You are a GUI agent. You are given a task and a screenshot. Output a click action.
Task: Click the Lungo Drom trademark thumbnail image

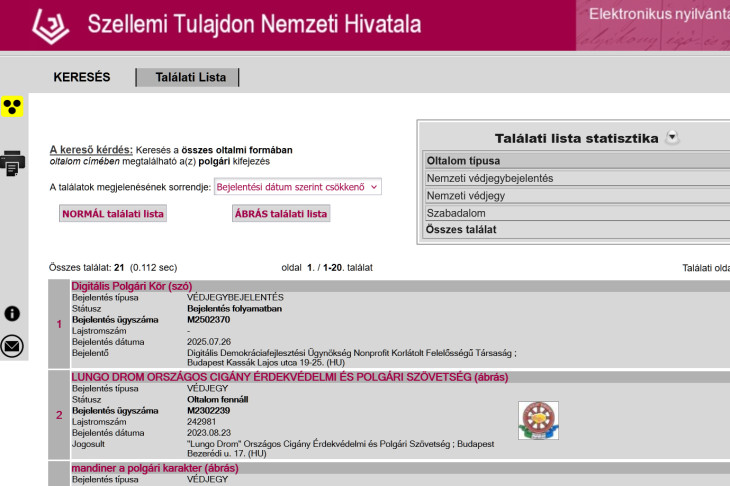coord(538,420)
